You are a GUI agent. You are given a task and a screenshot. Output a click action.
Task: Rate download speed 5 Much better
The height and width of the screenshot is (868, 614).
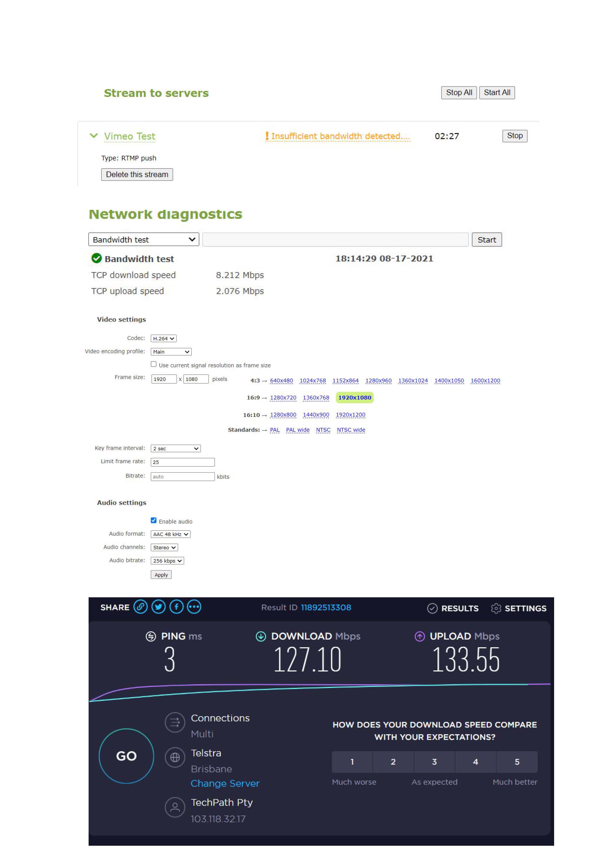(x=517, y=762)
